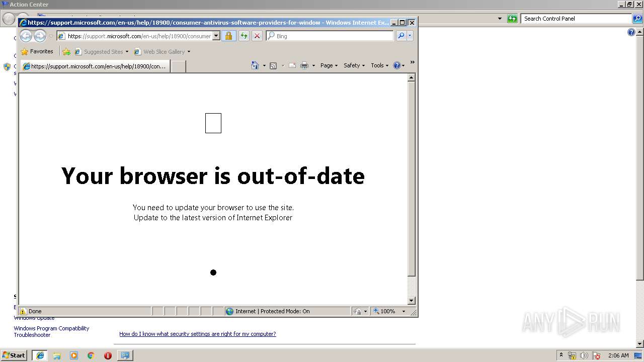The width and height of the screenshot is (644, 362).
Task: Open recent pages dropdown beside Forward arrow
Action: coord(51,36)
